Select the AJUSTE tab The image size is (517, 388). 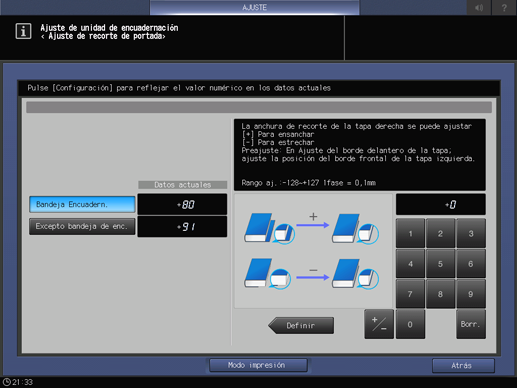254,7
